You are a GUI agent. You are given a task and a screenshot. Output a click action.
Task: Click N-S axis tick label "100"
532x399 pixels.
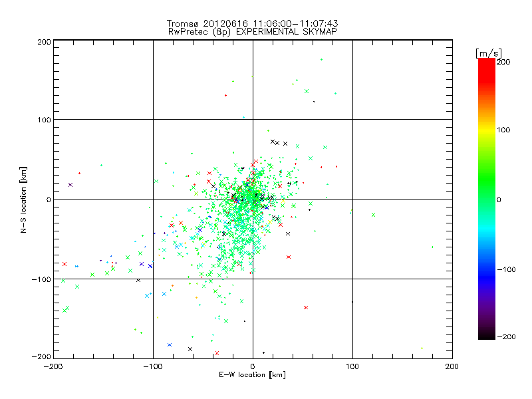pos(44,120)
